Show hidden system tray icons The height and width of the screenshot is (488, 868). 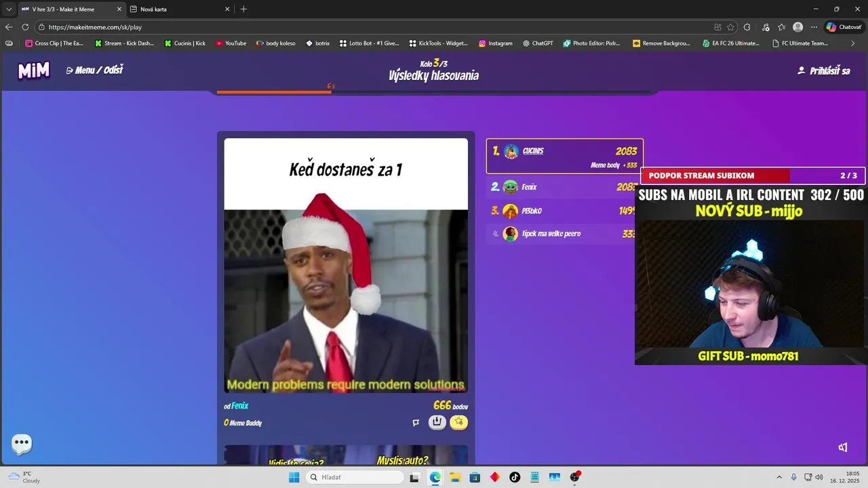[x=779, y=477]
